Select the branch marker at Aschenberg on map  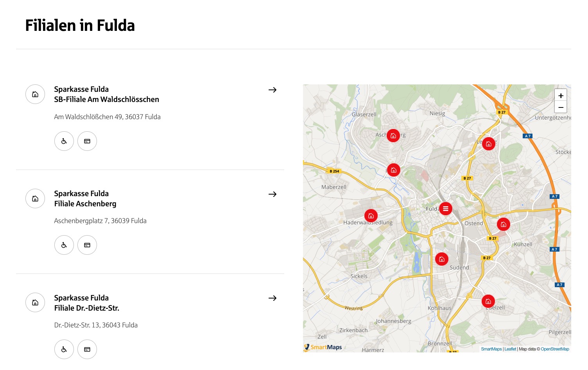(x=393, y=136)
